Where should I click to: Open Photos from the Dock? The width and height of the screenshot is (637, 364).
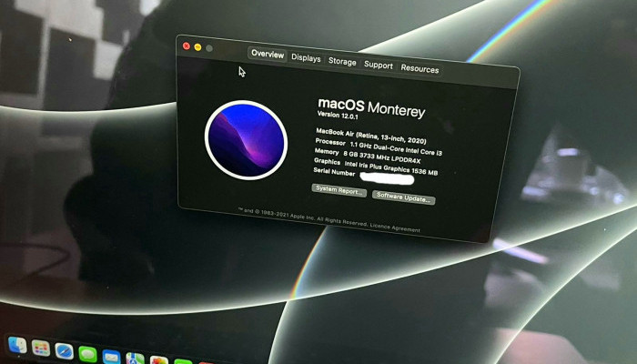pos(159,360)
